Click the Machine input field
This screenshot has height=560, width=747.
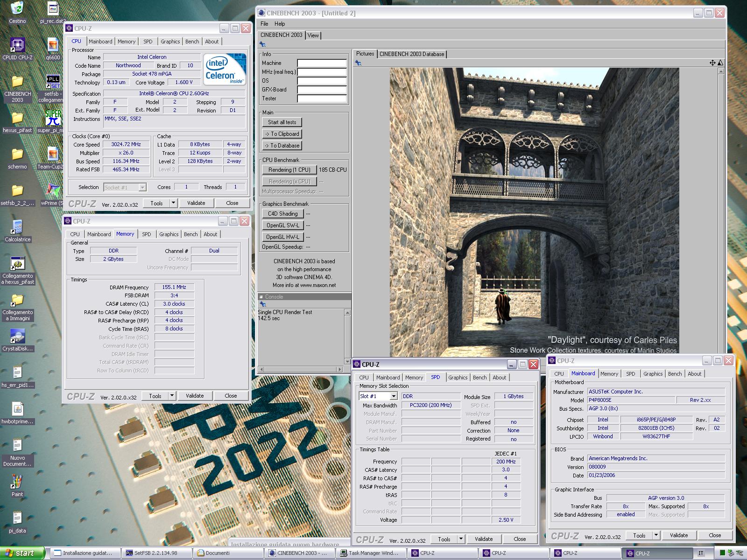322,63
